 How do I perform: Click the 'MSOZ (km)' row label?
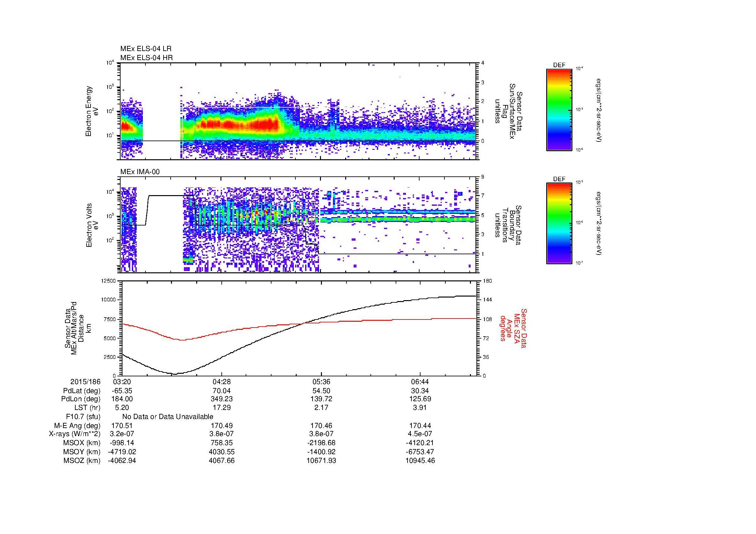(82, 461)
